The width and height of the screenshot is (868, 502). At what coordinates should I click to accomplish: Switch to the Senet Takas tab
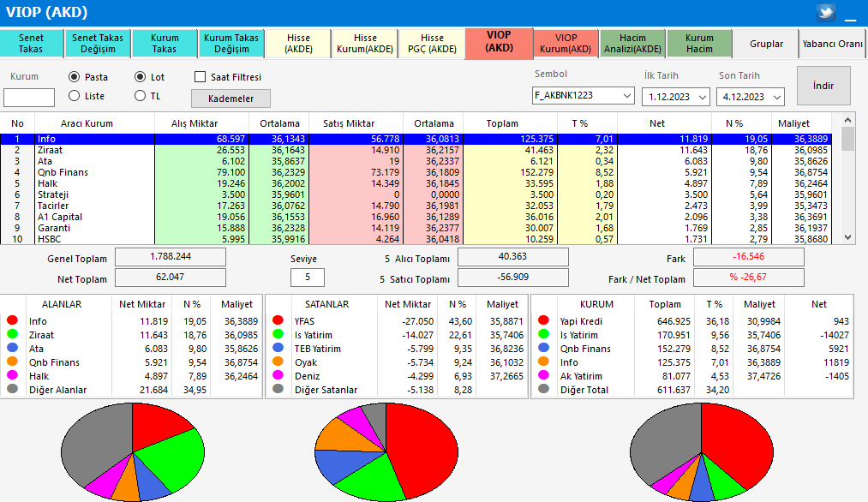[x=31, y=44]
